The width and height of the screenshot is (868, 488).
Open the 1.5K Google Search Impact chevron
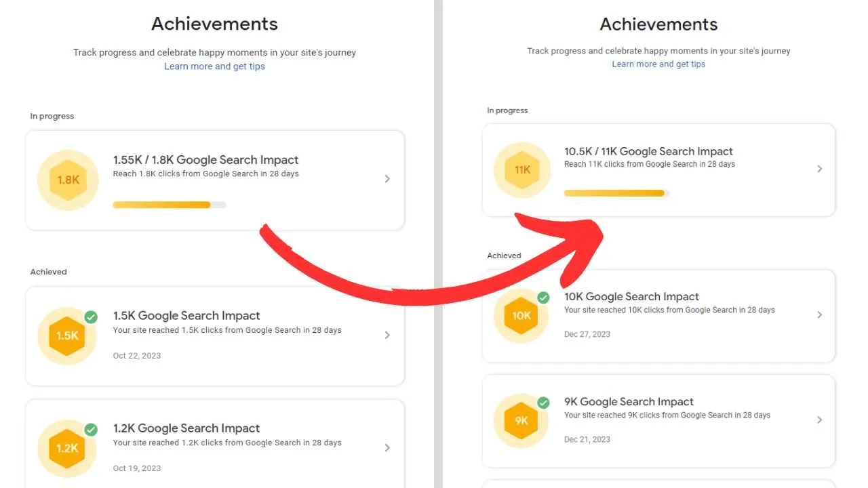[387, 335]
